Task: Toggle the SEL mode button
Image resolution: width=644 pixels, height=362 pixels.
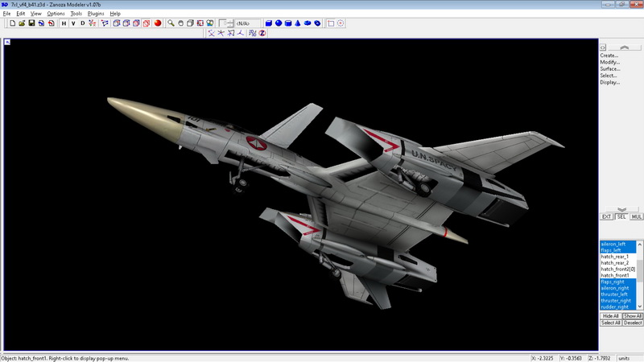Action: point(621,216)
